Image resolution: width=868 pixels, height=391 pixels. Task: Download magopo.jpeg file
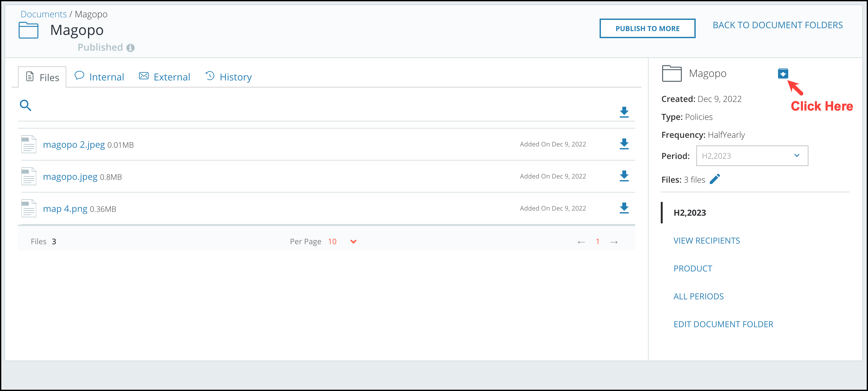(x=624, y=176)
